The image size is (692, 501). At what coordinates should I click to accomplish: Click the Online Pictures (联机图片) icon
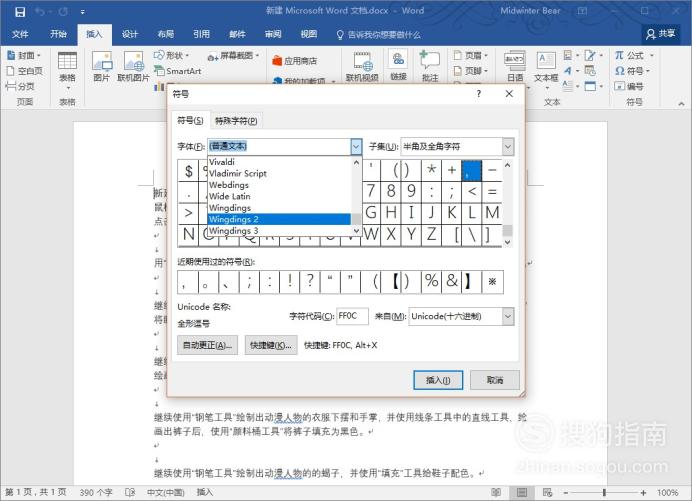(x=133, y=67)
